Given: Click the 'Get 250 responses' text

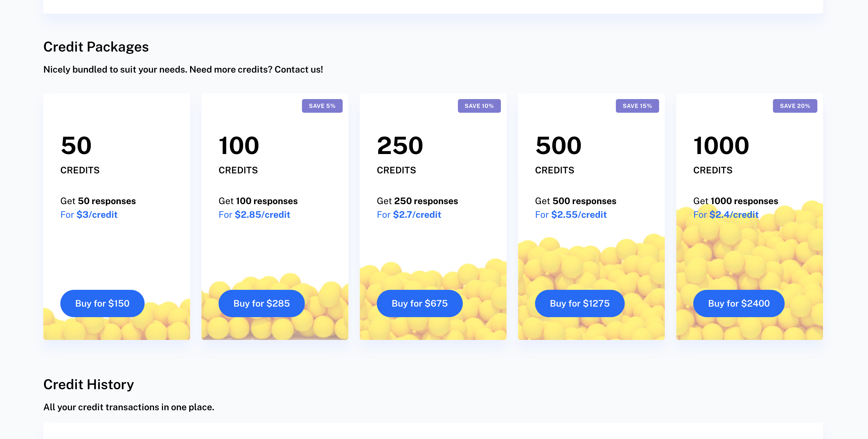Looking at the screenshot, I should click(x=417, y=201).
